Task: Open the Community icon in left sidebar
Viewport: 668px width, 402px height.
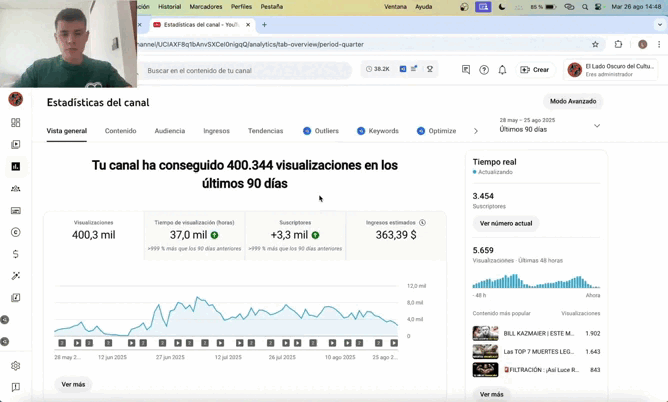Action: point(15,188)
